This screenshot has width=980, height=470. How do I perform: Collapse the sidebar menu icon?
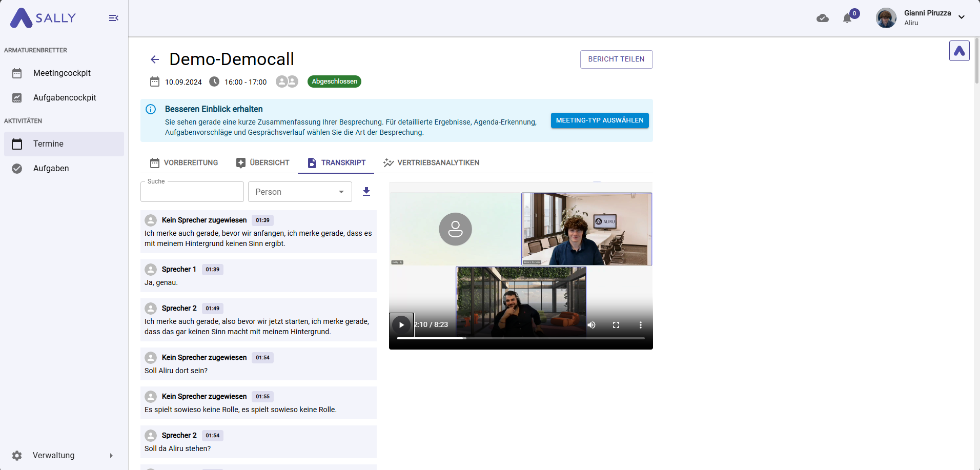[114, 18]
